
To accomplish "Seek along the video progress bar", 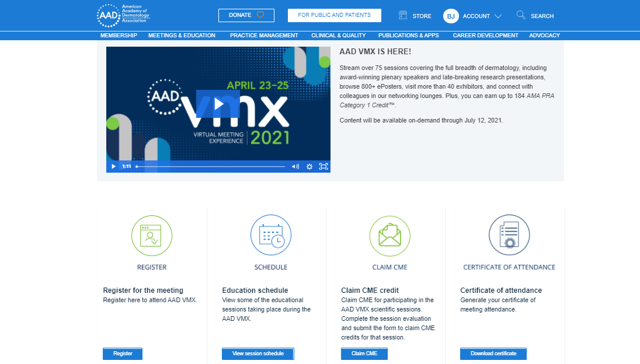I will point(210,166).
